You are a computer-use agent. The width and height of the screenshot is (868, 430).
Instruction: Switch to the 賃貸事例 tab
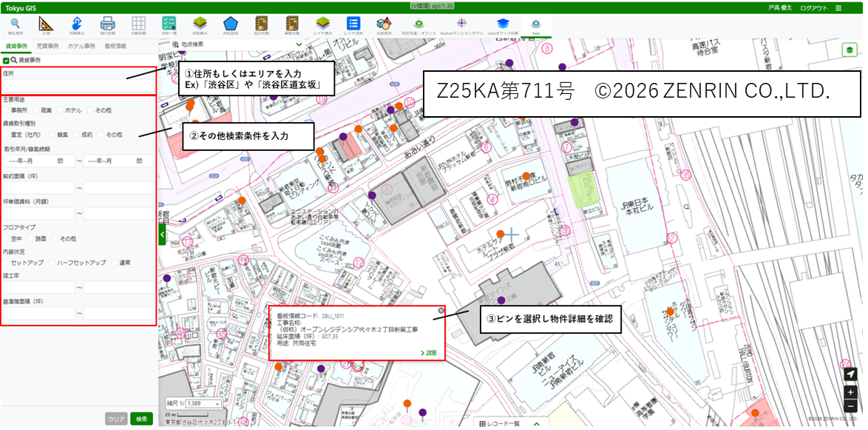click(16, 46)
